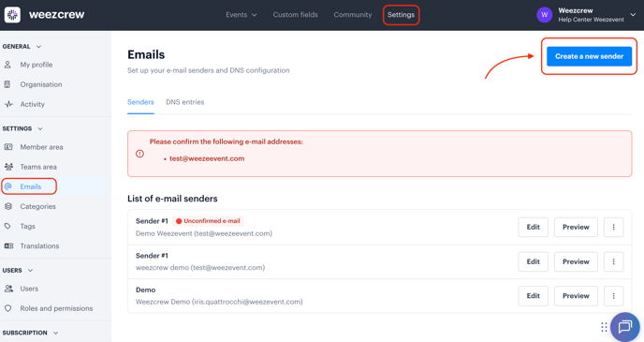Open the more options menu for Demo sender

point(614,296)
